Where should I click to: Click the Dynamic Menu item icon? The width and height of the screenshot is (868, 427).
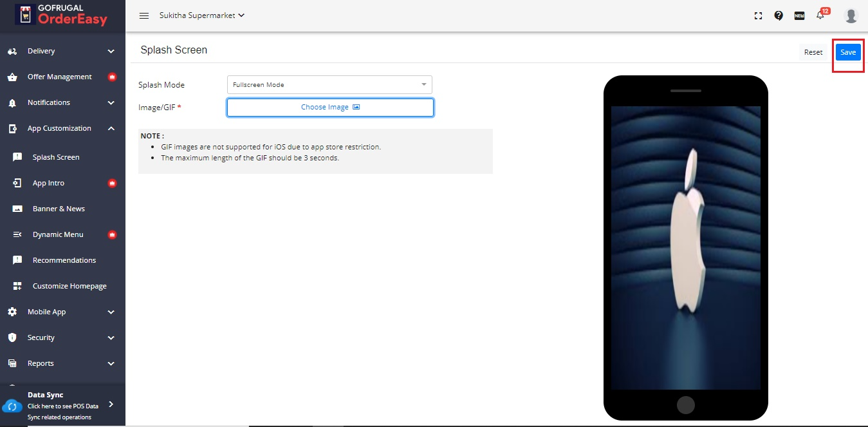[17, 234]
